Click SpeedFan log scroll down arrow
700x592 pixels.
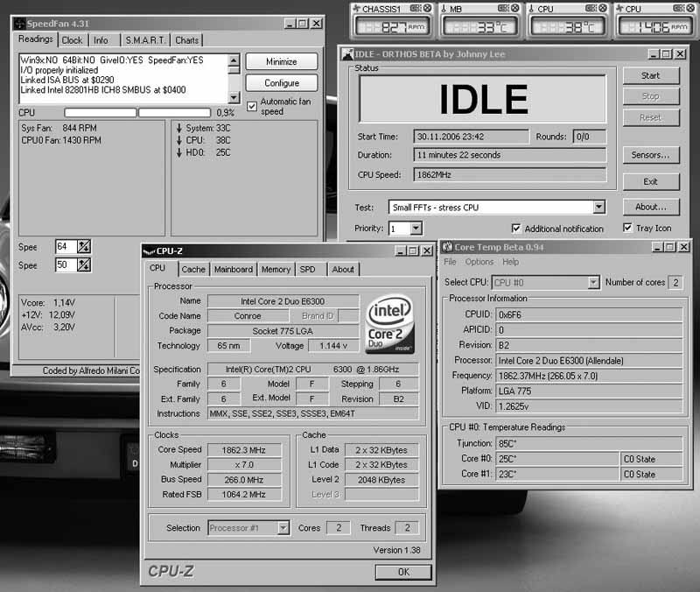(x=234, y=97)
